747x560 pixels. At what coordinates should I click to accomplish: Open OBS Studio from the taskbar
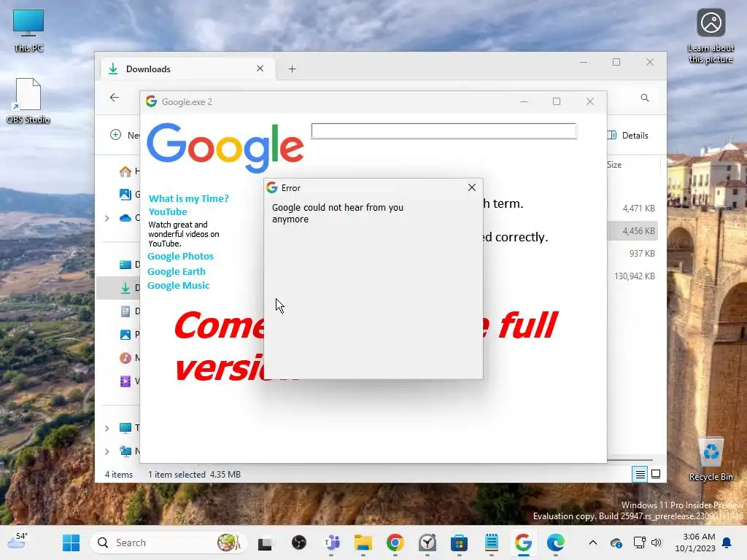pos(298,542)
